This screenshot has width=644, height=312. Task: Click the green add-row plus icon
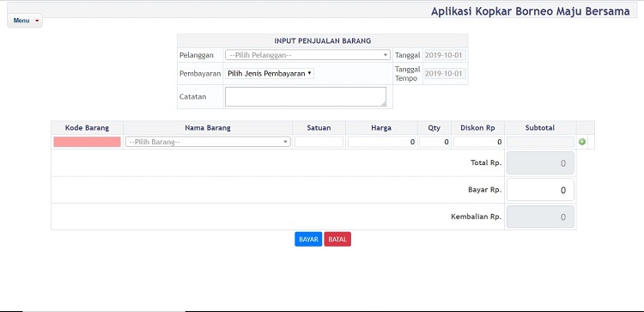tap(582, 142)
